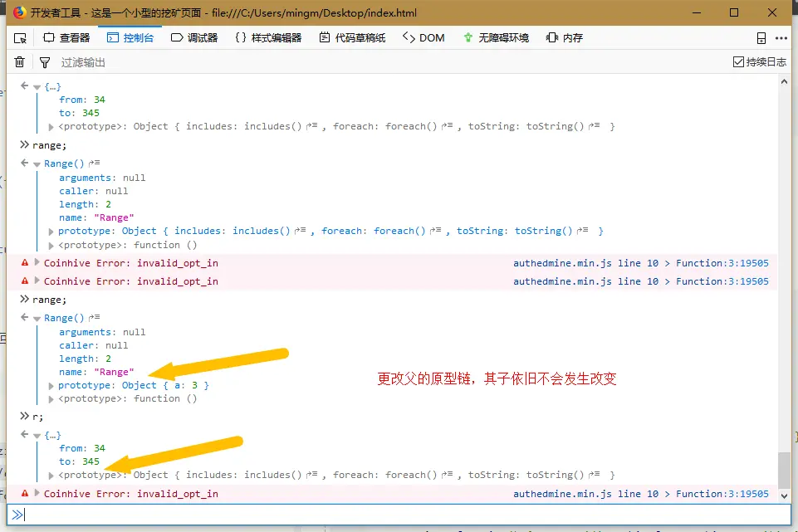Jump to includes() definition in Range prototype row
The image size is (798, 532).
[300, 231]
